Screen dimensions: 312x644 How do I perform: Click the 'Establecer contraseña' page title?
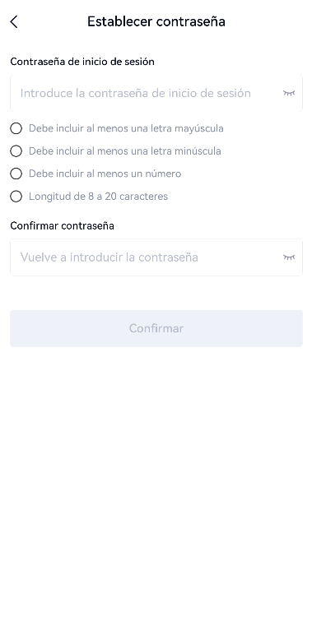[156, 21]
